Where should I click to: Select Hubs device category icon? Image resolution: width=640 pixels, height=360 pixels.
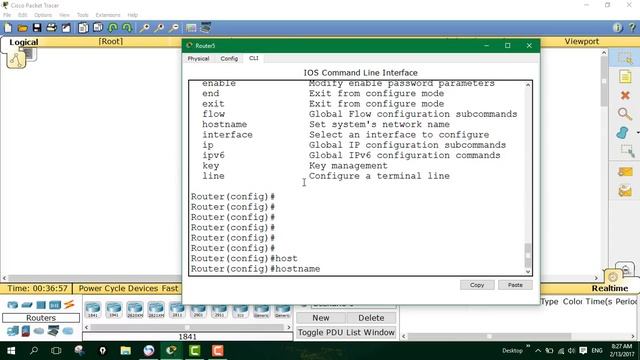coord(41,305)
